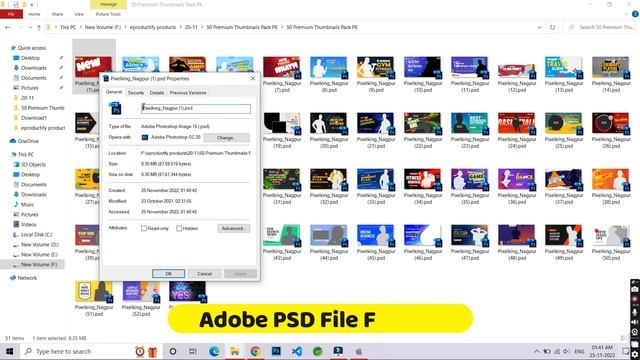This screenshot has height=360, width=640.
Task: Navigate back with the back arrow
Action: click(8, 27)
